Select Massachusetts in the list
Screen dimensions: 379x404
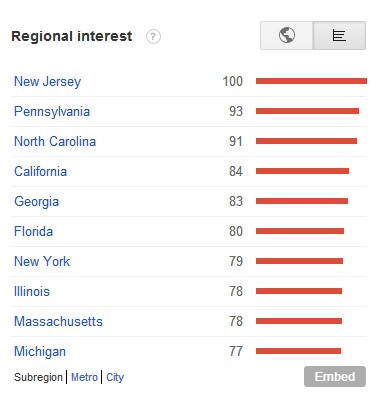click(x=58, y=321)
